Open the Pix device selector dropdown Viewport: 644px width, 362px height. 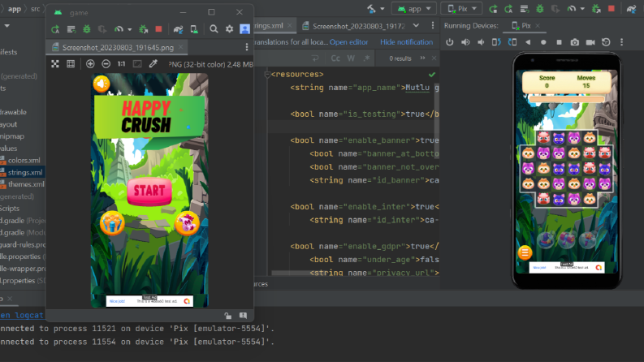click(462, 9)
